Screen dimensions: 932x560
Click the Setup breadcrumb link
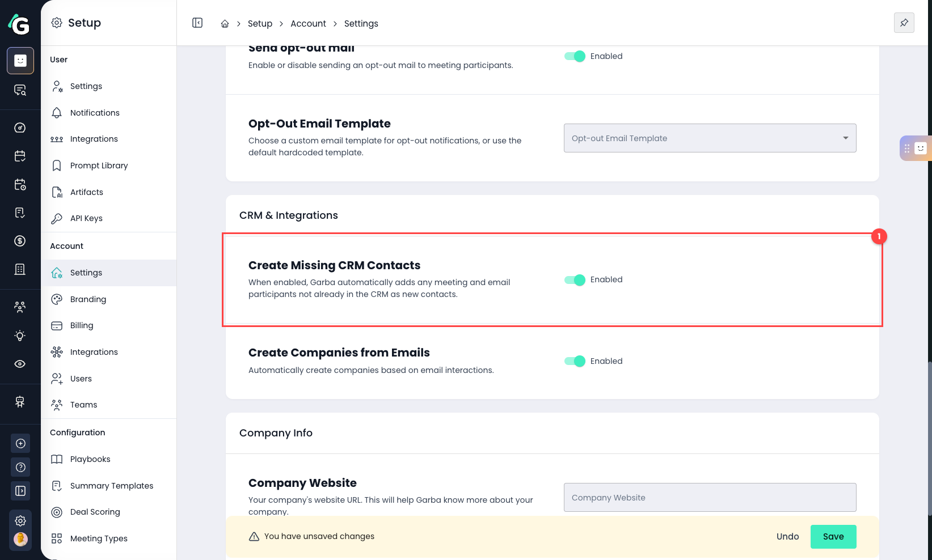pyautogui.click(x=260, y=24)
